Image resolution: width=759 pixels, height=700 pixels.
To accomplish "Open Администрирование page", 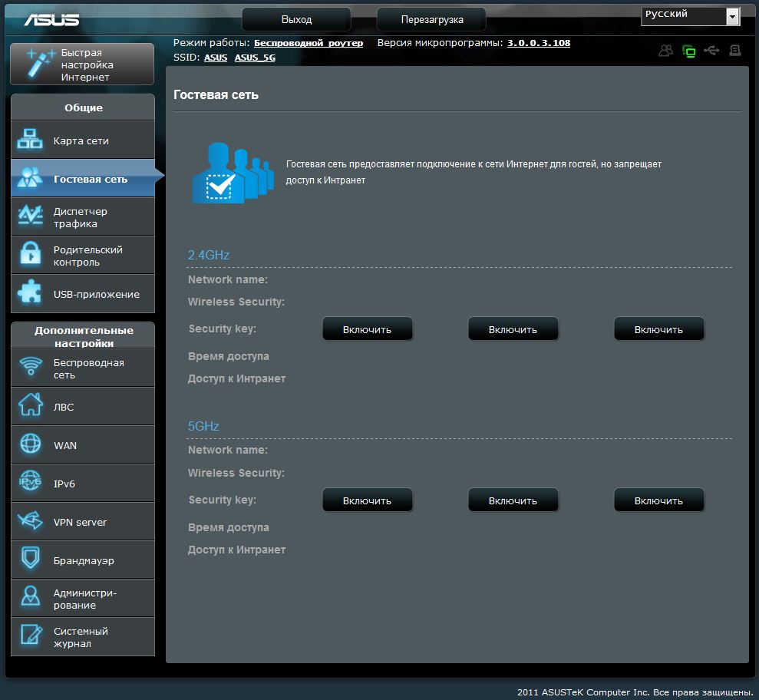I will pos(83,598).
